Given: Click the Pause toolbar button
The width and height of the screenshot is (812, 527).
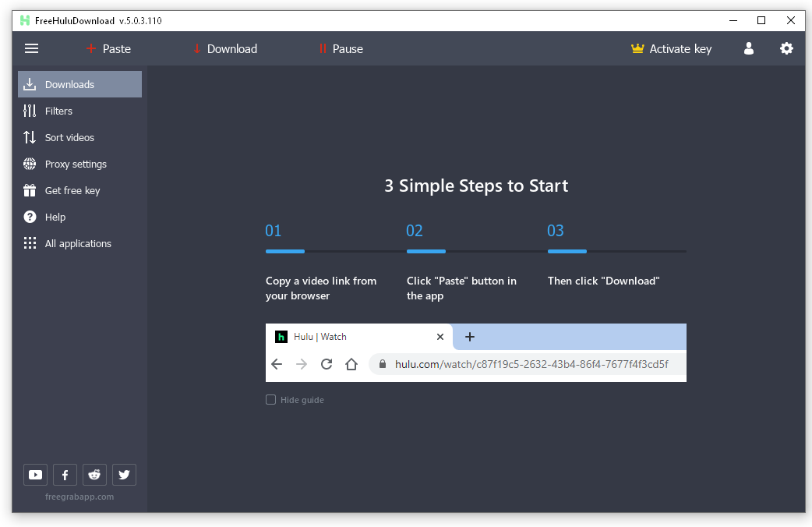Looking at the screenshot, I should [341, 48].
